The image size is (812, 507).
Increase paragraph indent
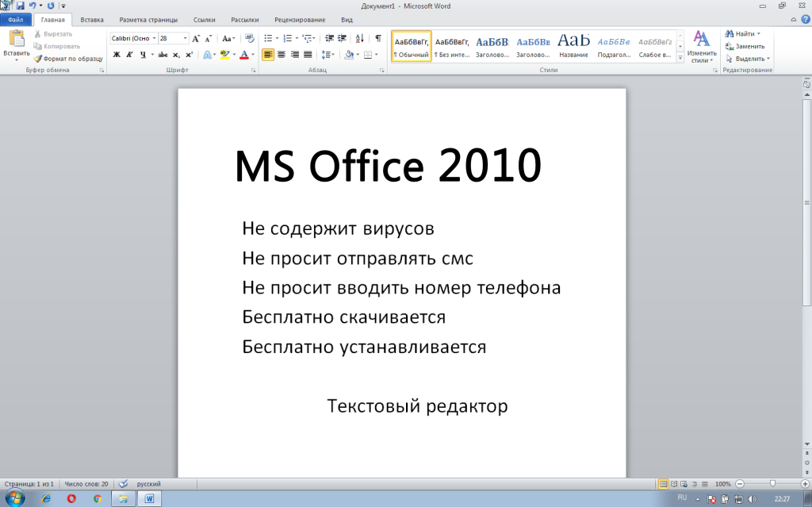[x=342, y=38]
